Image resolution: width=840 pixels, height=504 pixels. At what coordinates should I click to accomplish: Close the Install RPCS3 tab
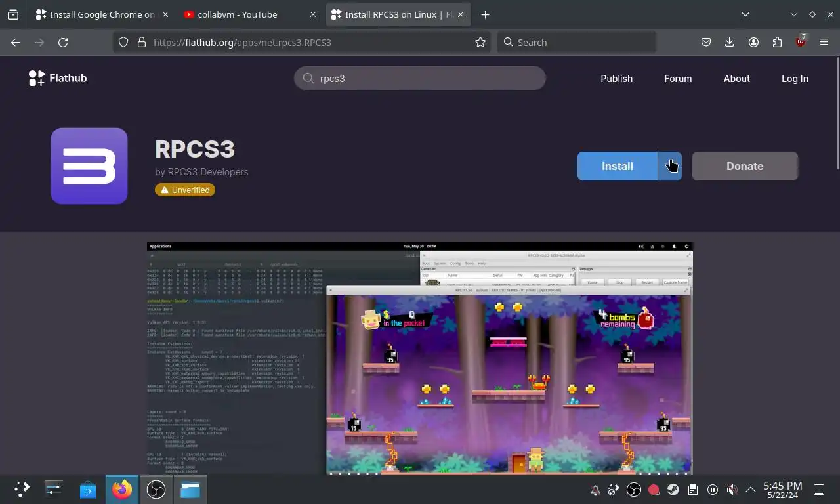click(x=461, y=14)
